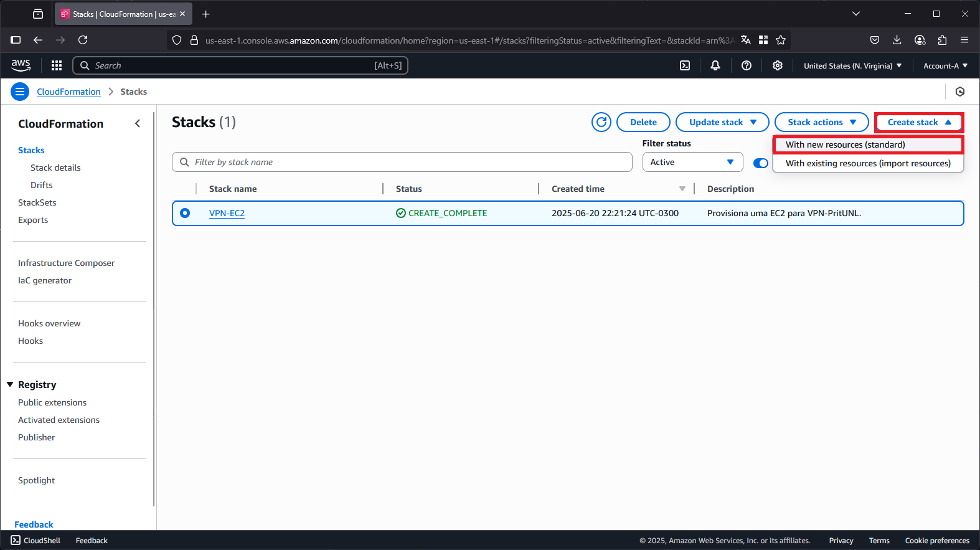The image size is (980, 550).
Task: Collapse the Registry section
Action: pyautogui.click(x=10, y=384)
